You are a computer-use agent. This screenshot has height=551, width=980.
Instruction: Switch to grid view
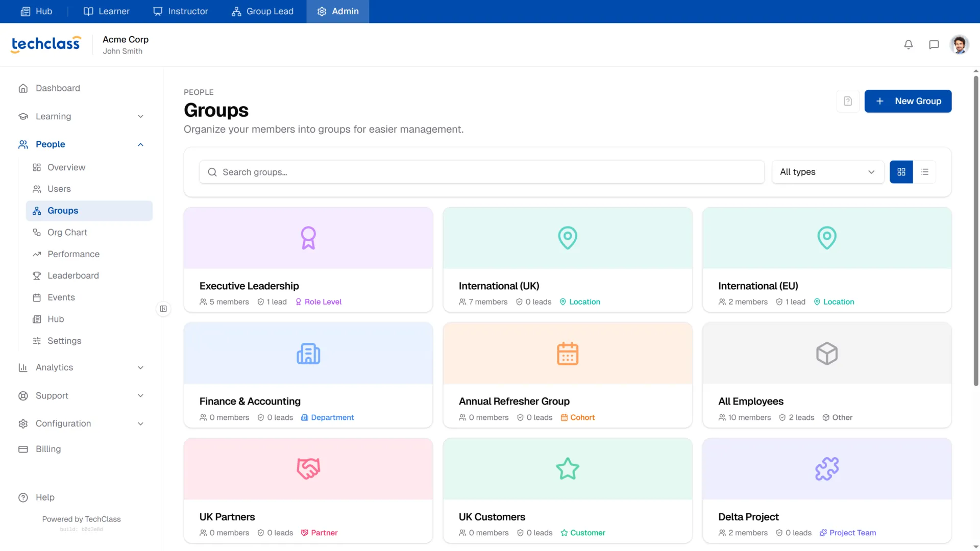[901, 172]
